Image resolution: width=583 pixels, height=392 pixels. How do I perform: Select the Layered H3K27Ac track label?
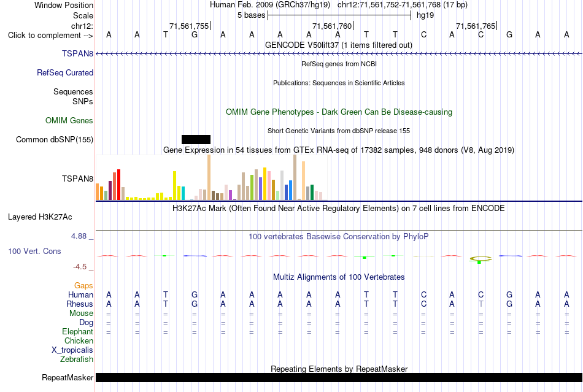(x=40, y=217)
